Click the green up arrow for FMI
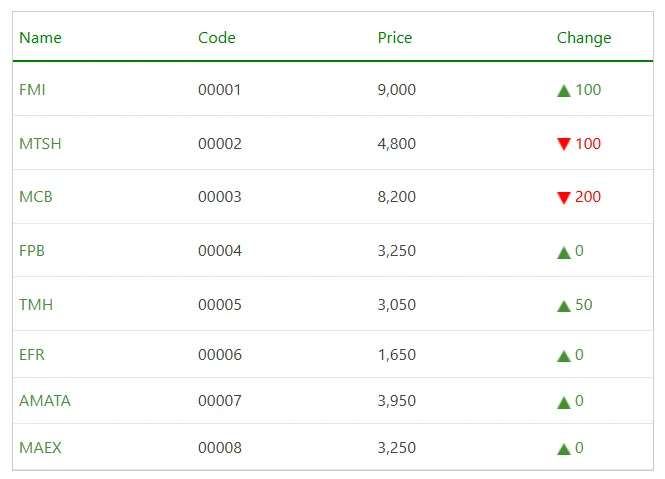The image size is (665, 479). click(564, 91)
